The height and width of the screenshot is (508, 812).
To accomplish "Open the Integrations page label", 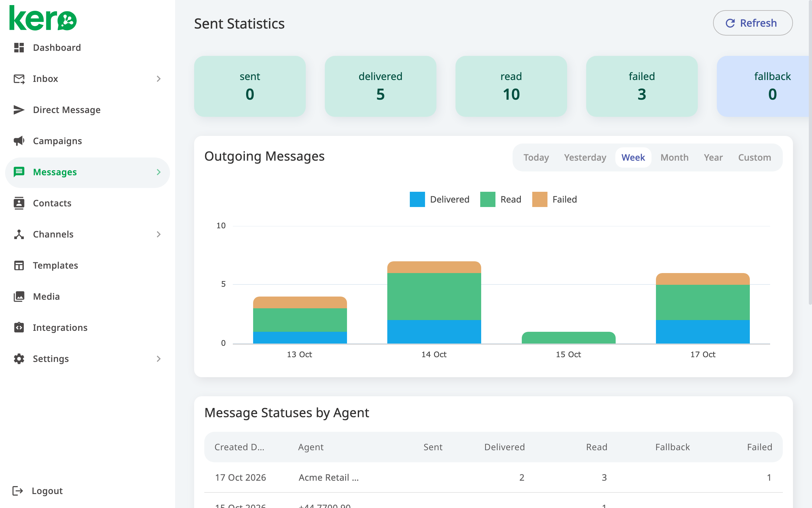I will tap(60, 328).
